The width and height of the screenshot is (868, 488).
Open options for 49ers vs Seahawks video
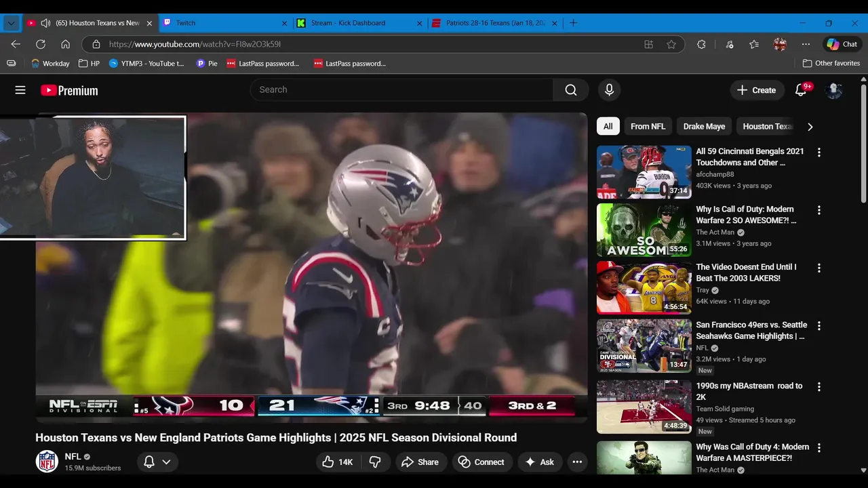[818, 326]
